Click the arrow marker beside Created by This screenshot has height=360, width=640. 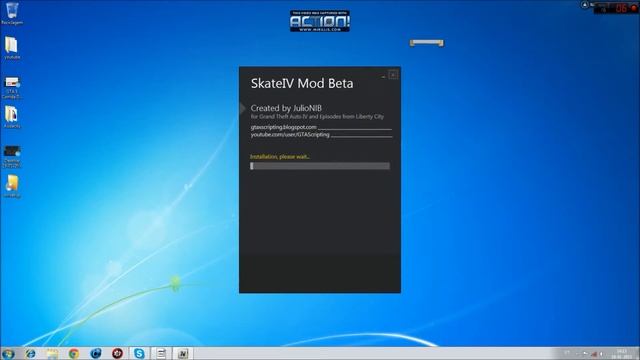click(242, 108)
